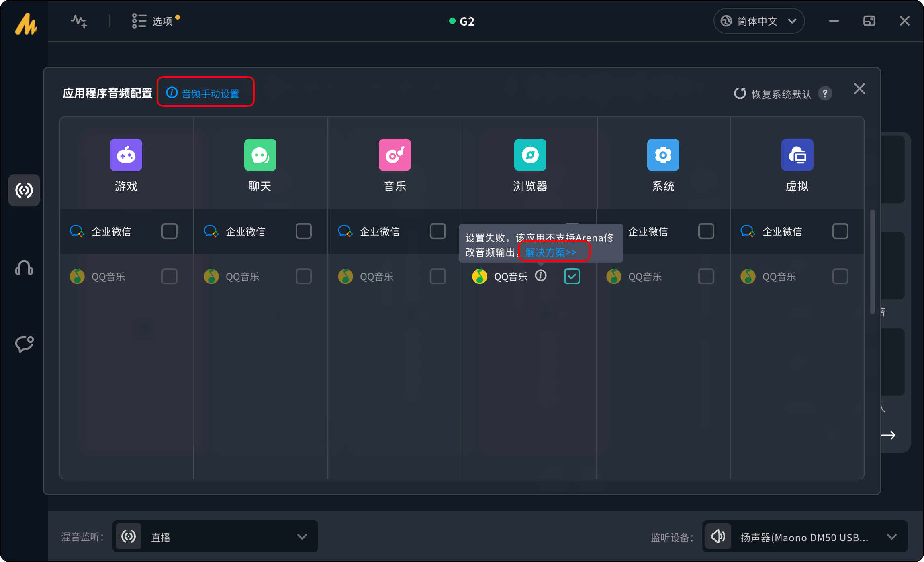This screenshot has height=562, width=924.
Task: Click the pink music category icon
Action: click(395, 155)
